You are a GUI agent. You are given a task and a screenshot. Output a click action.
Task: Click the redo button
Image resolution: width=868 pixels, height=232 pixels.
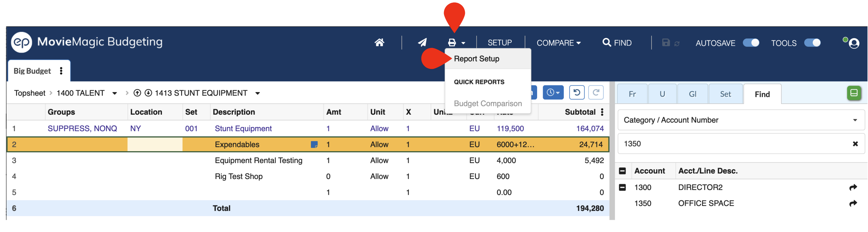click(596, 93)
